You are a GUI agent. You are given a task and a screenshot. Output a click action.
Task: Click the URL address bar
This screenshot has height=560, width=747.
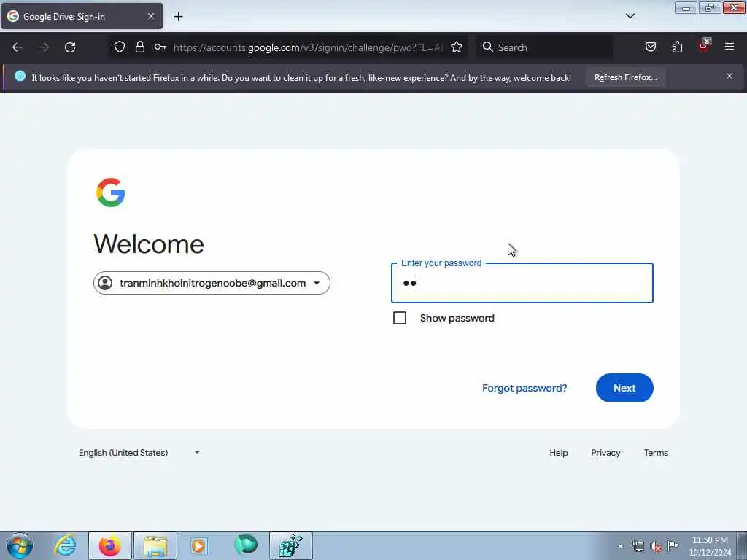(x=308, y=47)
